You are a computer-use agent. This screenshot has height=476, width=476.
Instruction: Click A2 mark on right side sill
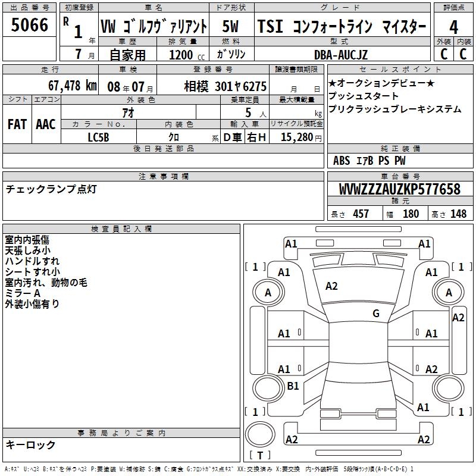(458, 318)
